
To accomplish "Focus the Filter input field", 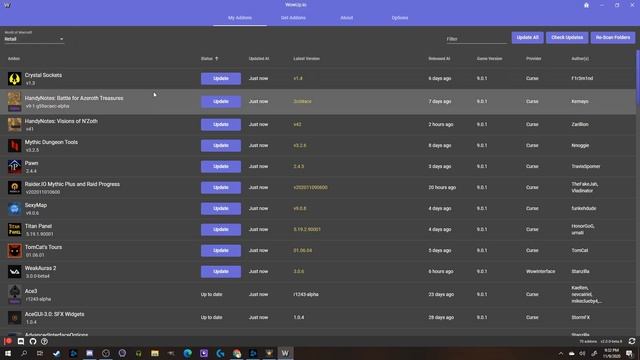I will point(476,39).
